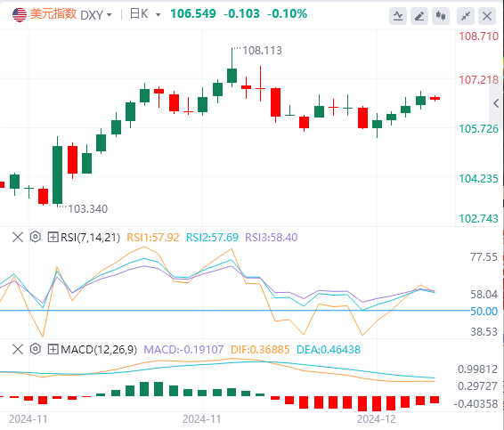Click the US flag icon
This screenshot has width=504, height=430.
tap(20, 15)
